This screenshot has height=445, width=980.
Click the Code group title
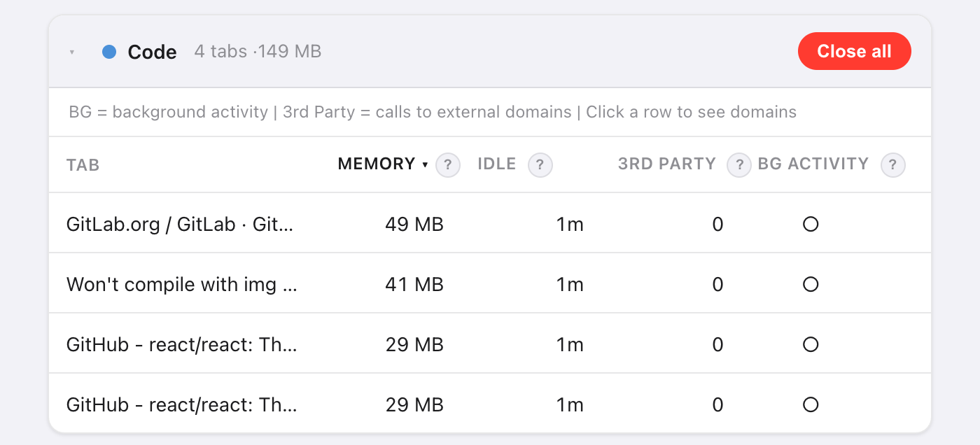[152, 52]
